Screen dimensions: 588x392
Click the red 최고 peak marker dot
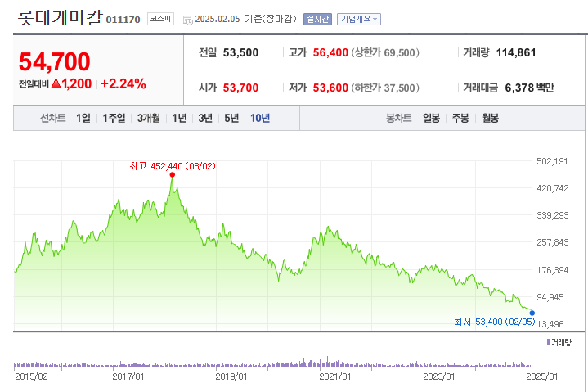[x=172, y=175]
